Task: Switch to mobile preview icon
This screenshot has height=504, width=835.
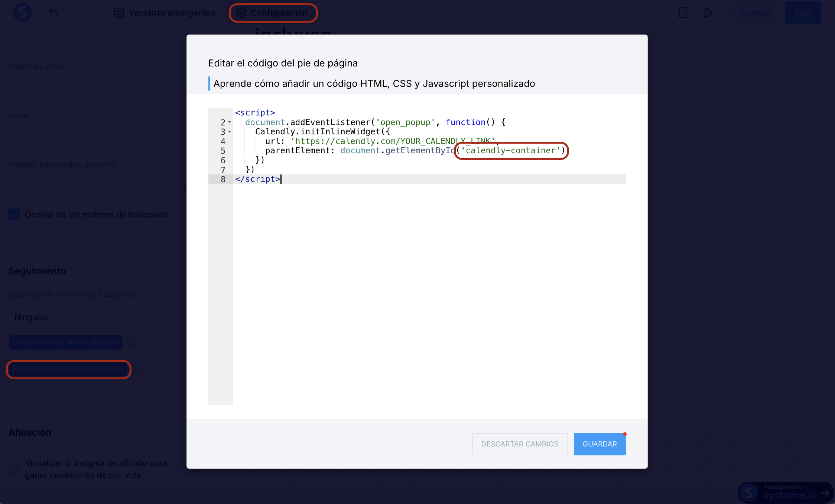Action: pos(682,13)
